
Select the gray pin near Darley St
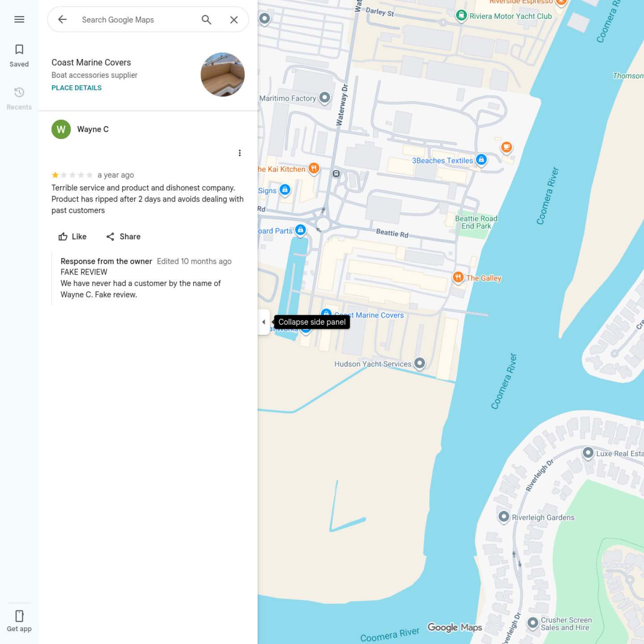point(265,19)
